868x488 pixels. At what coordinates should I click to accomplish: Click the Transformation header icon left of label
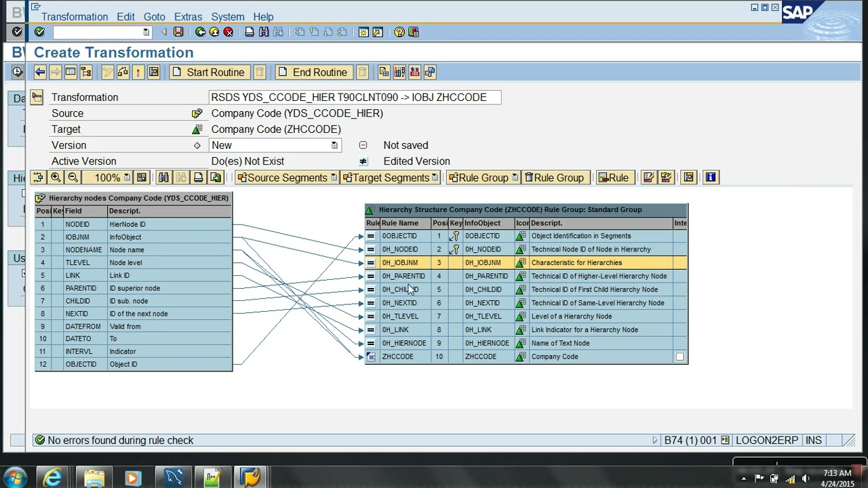tap(37, 97)
